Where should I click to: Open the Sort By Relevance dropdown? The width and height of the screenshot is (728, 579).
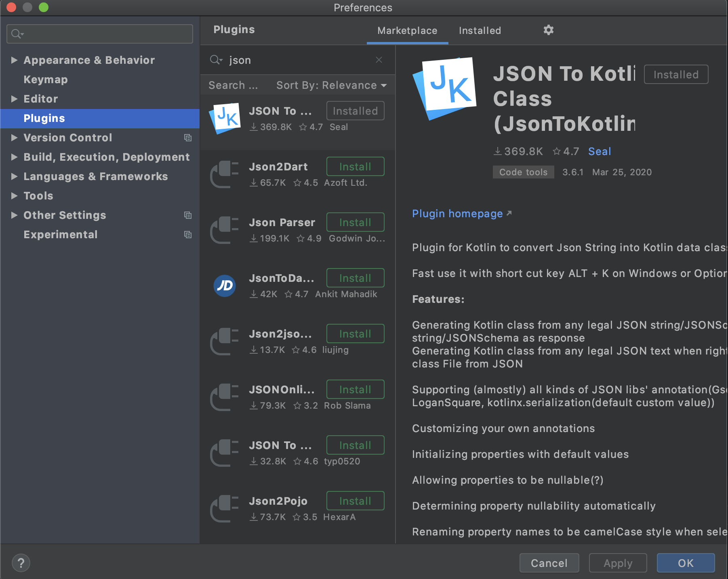[331, 85]
